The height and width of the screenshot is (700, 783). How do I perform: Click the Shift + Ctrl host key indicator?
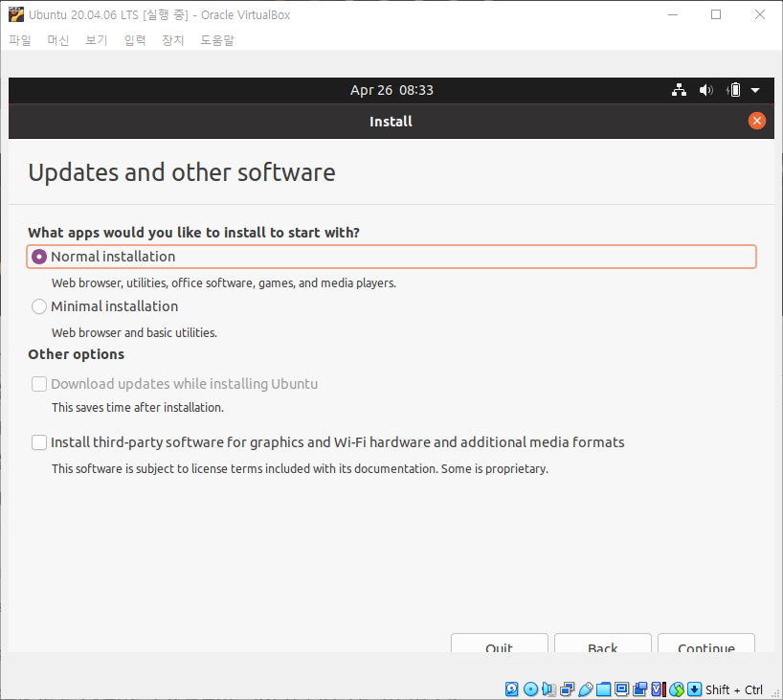pos(733,690)
